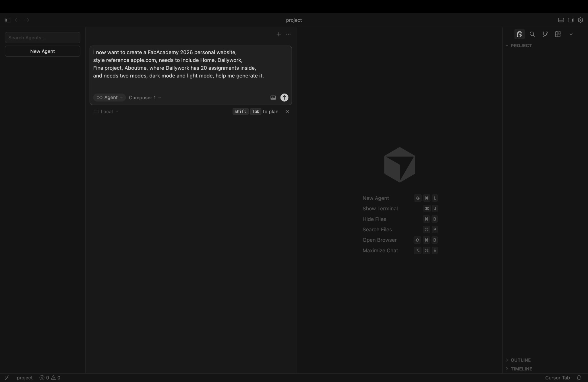588x382 pixels.
Task: Click the Search Agents input field
Action: [42, 37]
